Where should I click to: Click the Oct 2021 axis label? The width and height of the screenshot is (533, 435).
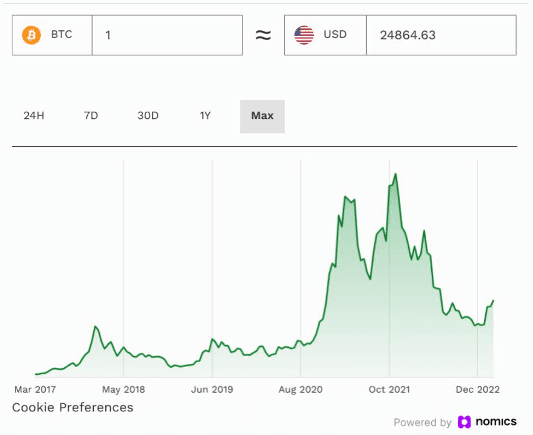tap(389, 389)
